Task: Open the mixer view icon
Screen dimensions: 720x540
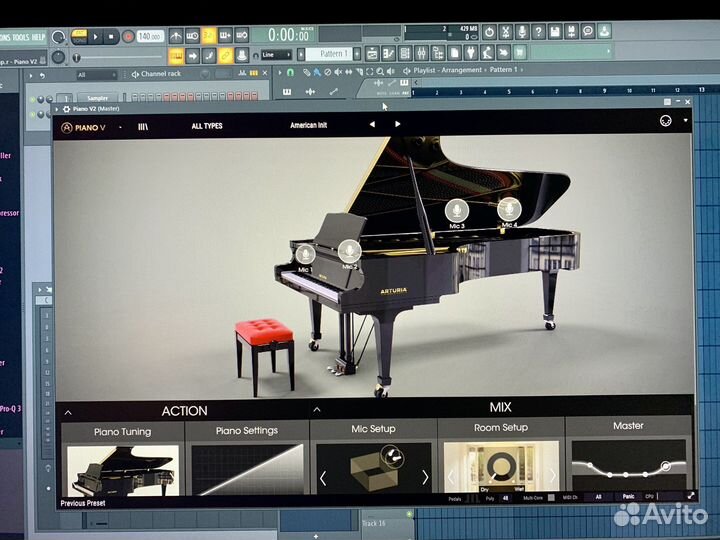Action: pos(422,53)
